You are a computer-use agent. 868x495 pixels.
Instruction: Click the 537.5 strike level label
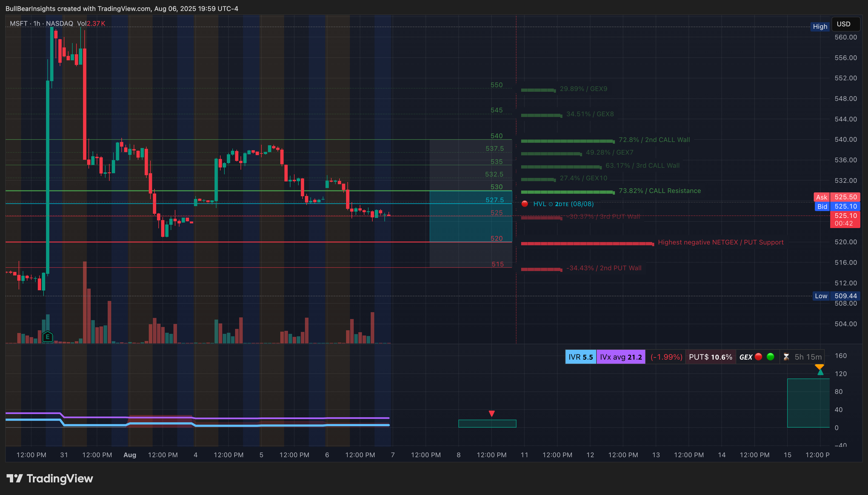495,149
